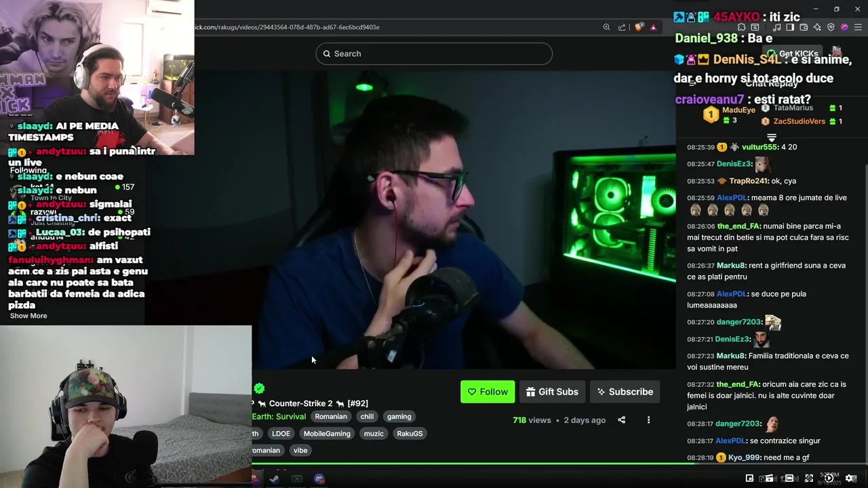Select the chill tag
The height and width of the screenshot is (488, 868).
coord(367,417)
